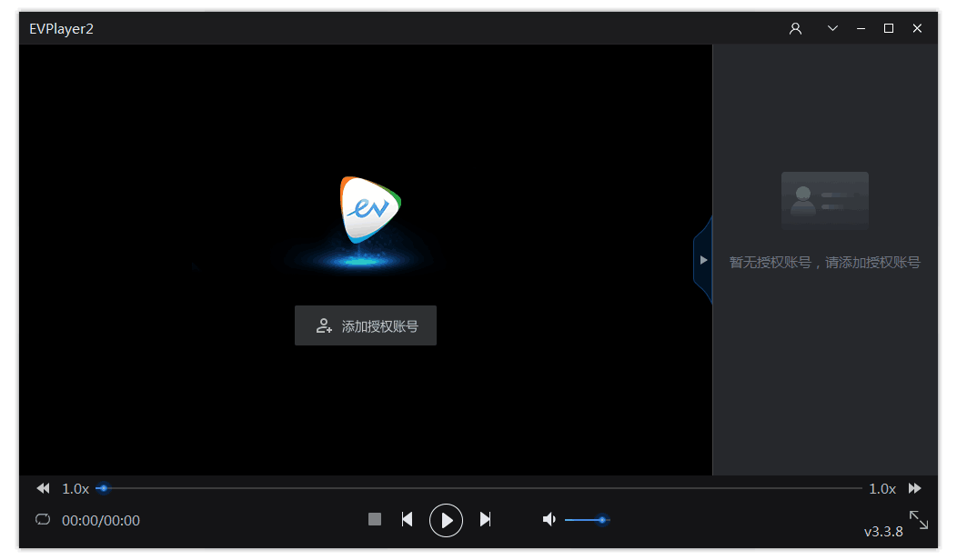Viewport: 957px width, 560px height.
Task: Click the v3.3.8 version label
Action: click(881, 531)
